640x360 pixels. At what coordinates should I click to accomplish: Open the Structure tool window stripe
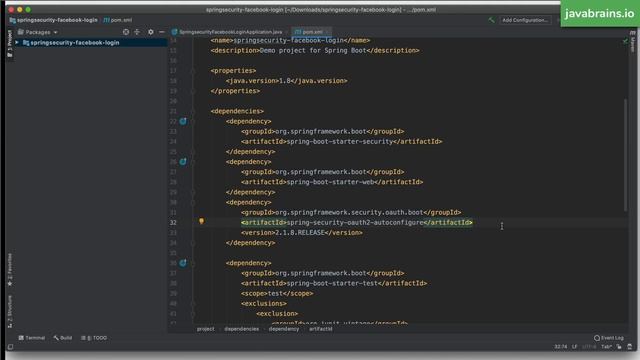click(x=10, y=312)
